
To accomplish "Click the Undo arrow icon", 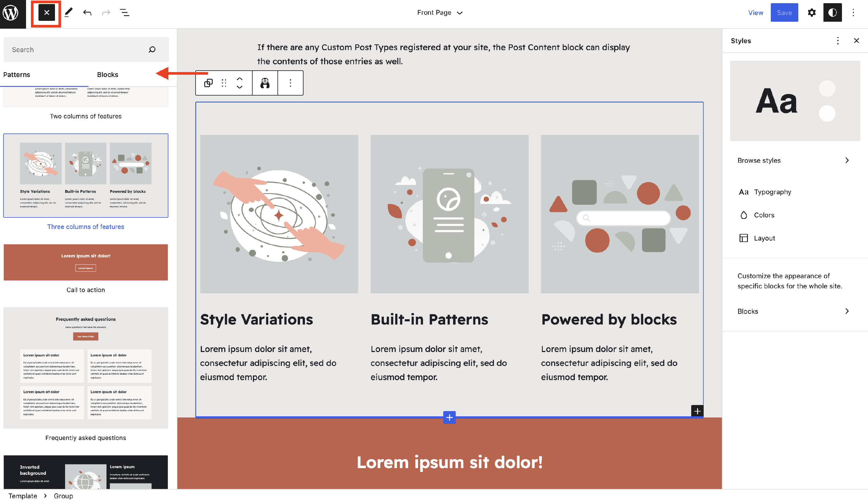I will (87, 13).
